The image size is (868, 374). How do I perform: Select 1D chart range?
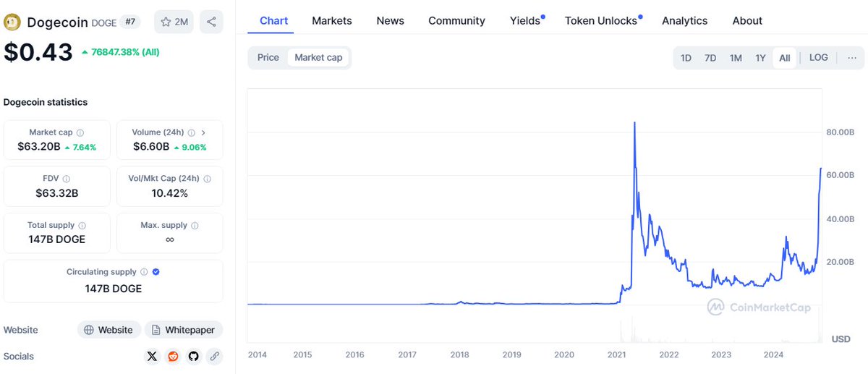(x=686, y=58)
